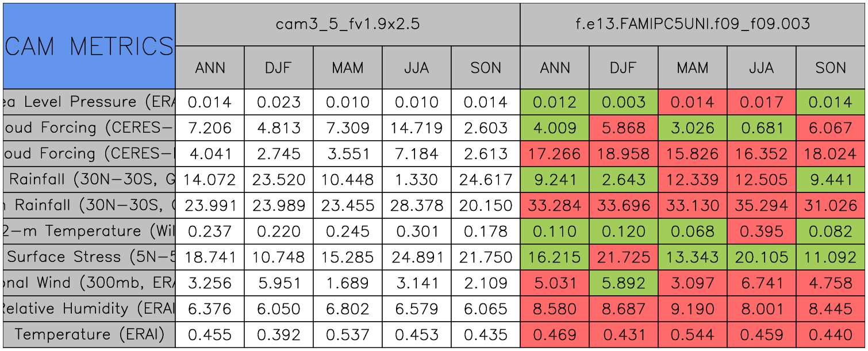The image size is (868, 351).
Task: Click the DJF column header under f.e13.FAMIPC5UNI.f09_f09.003
Action: [x=623, y=68]
